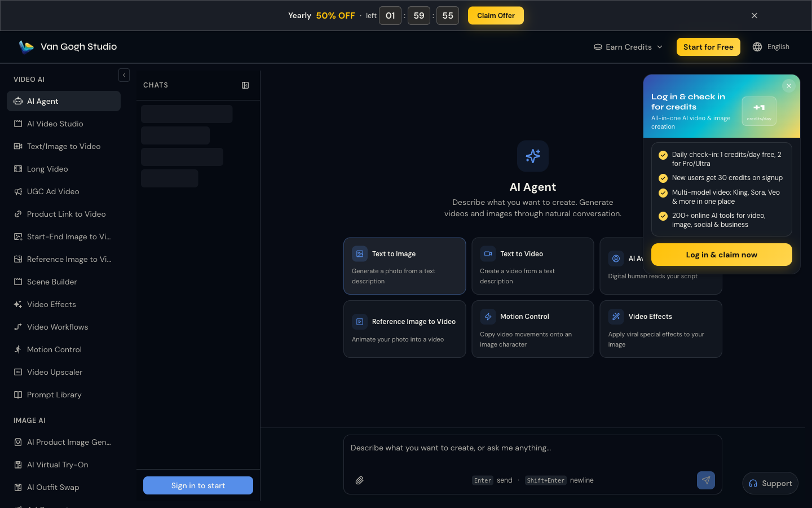812x508 pixels.
Task: Click the Sign in to start button
Action: pos(198,485)
